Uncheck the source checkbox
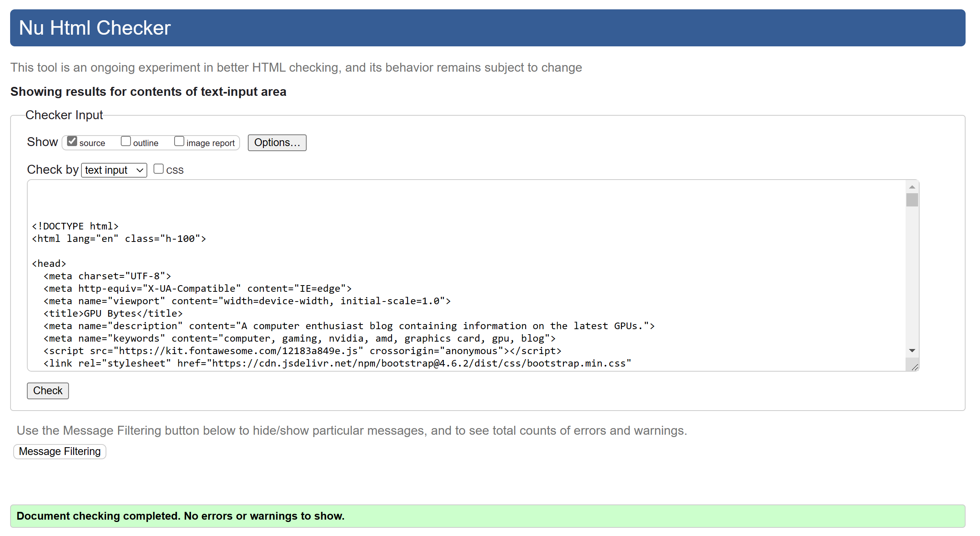The image size is (980, 536). [x=72, y=141]
